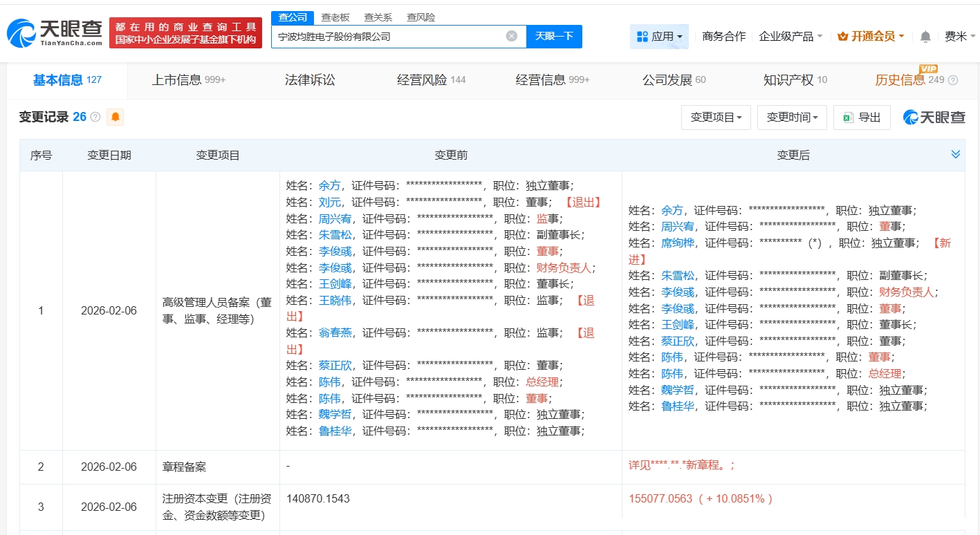Image resolution: width=980 pixels, height=535 pixels.
Task: Click help icon beside change record count
Action: (95, 118)
